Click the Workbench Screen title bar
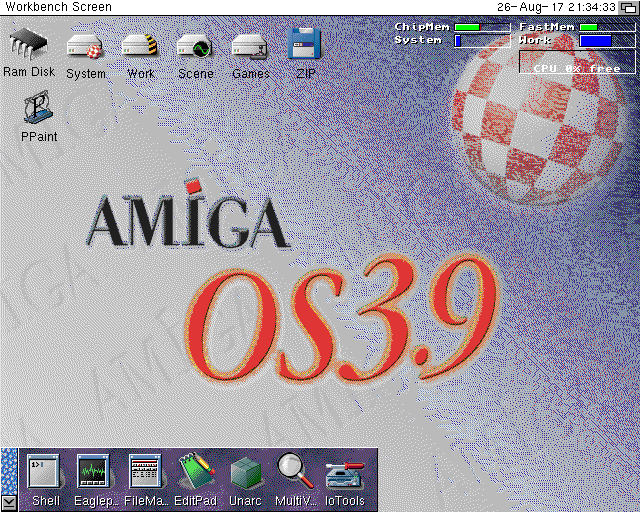Screen dimensions: 640x512 250,7
